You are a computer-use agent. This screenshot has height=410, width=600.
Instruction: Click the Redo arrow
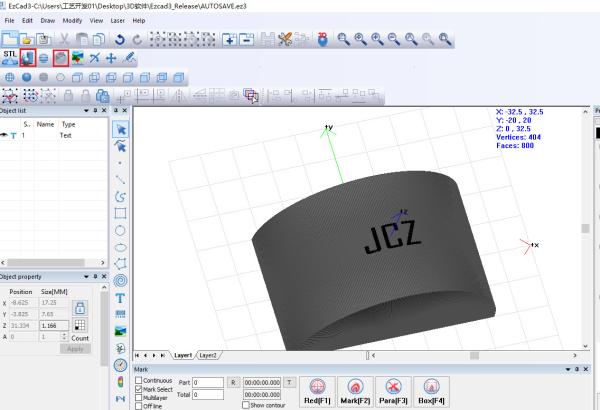pos(137,39)
